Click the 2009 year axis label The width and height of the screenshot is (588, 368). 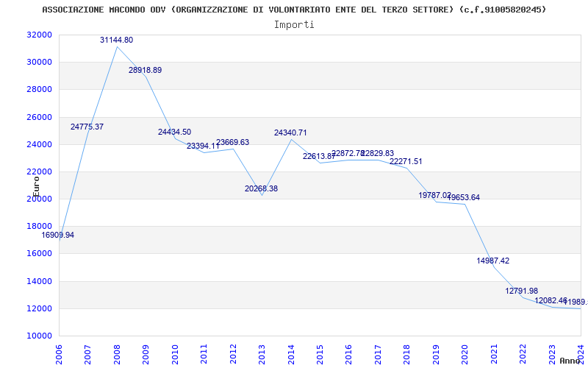146,353
